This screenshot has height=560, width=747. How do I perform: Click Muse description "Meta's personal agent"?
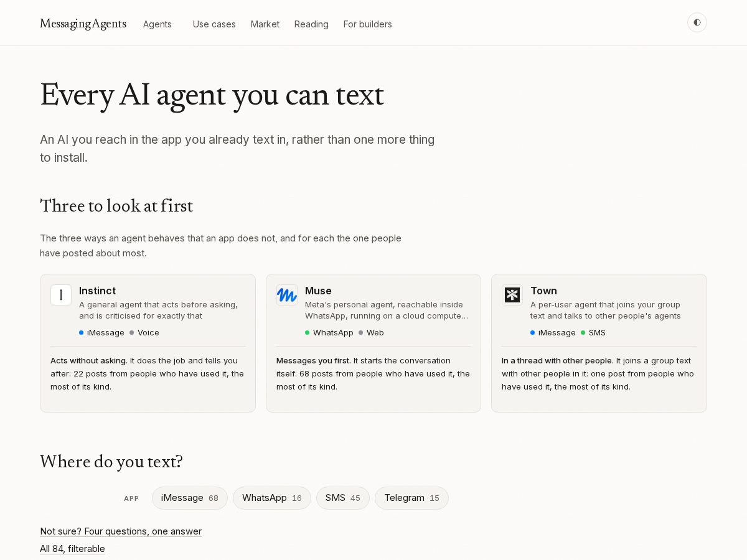[387, 310]
